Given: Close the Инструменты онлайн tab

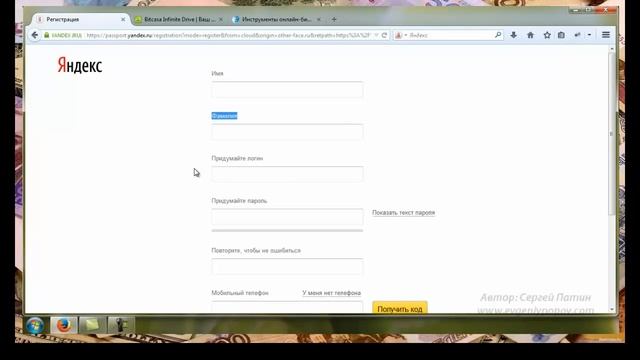Looking at the screenshot, I should pos(319,19).
